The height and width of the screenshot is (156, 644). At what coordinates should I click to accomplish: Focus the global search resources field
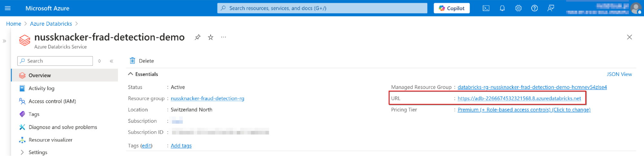coord(322,8)
